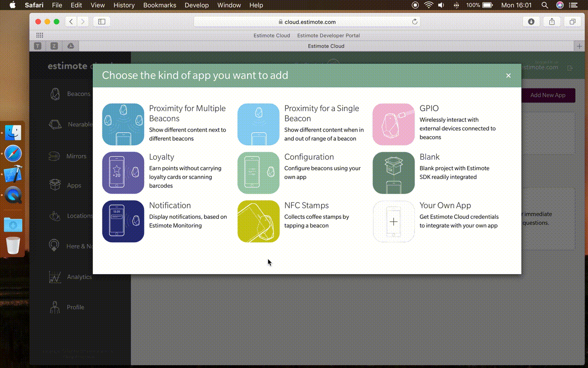Choose the pink GPIO app icon
The height and width of the screenshot is (368, 588).
tap(394, 124)
